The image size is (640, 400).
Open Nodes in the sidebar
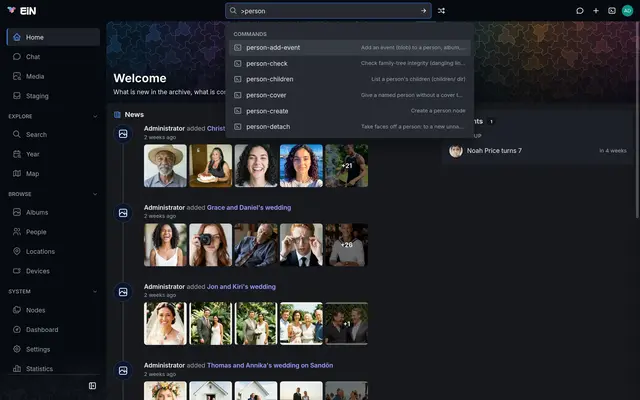tap(53, 310)
